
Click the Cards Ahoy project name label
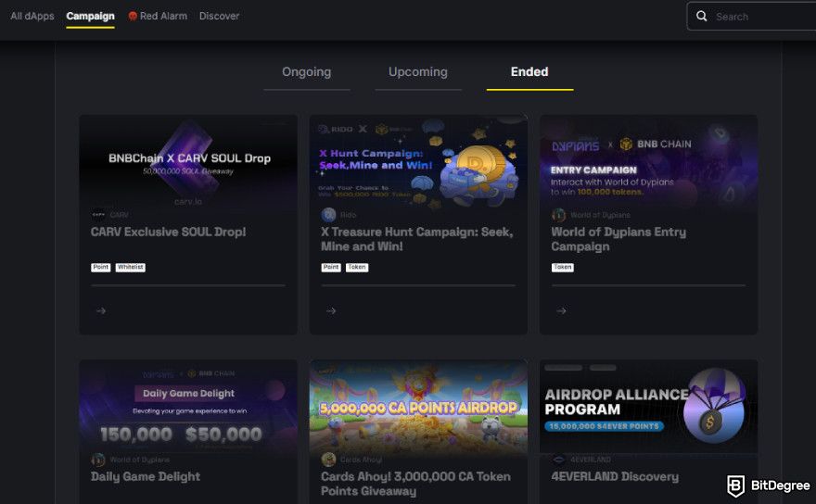(361, 460)
